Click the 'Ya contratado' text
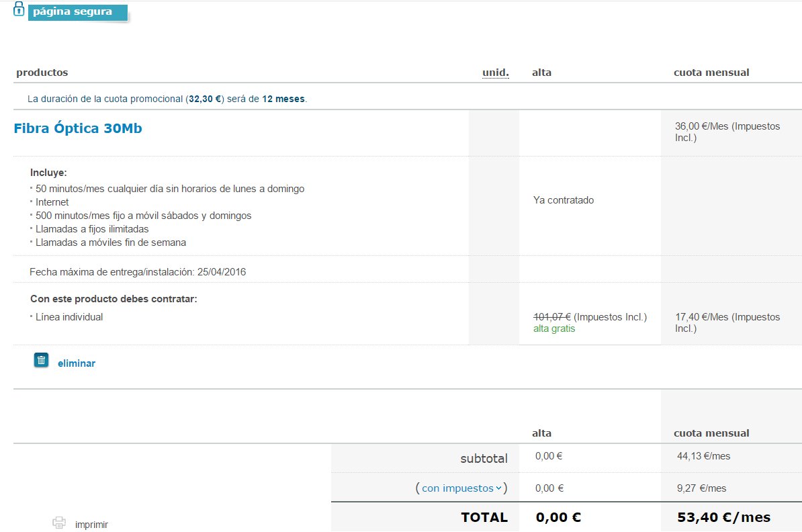 (x=564, y=200)
